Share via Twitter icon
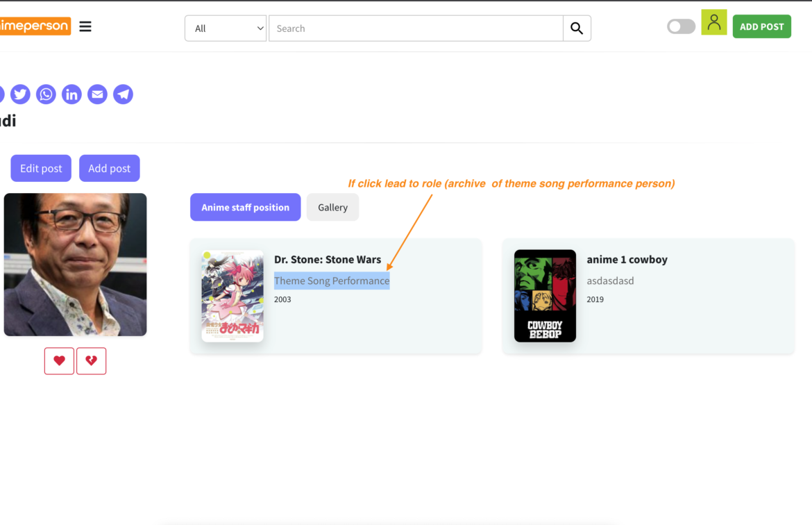 tap(20, 94)
